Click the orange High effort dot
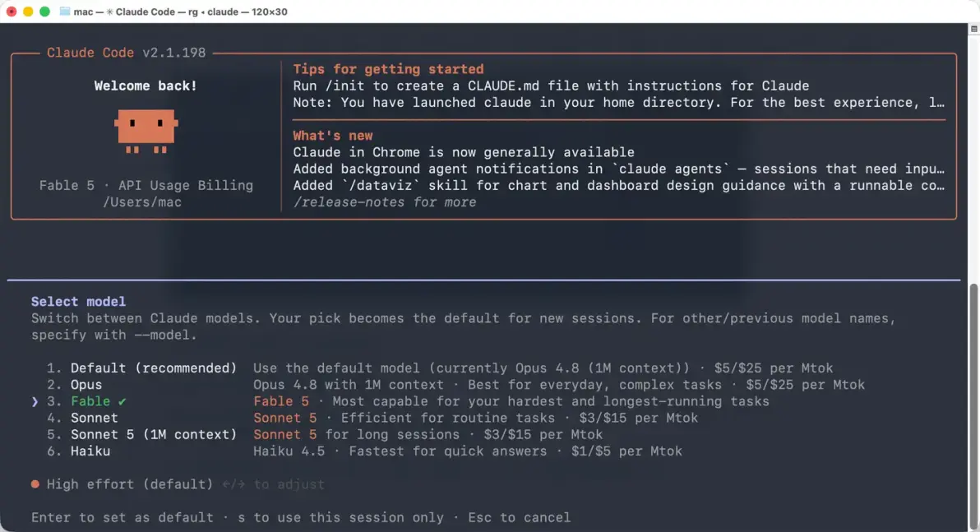980x532 pixels. (x=35, y=483)
